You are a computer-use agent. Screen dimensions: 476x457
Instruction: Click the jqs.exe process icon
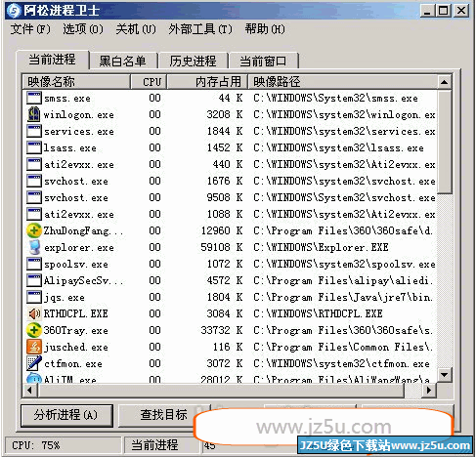tap(34, 297)
